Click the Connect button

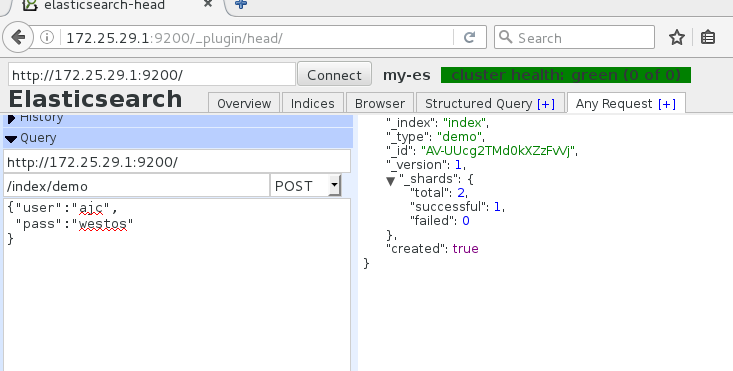coord(334,74)
